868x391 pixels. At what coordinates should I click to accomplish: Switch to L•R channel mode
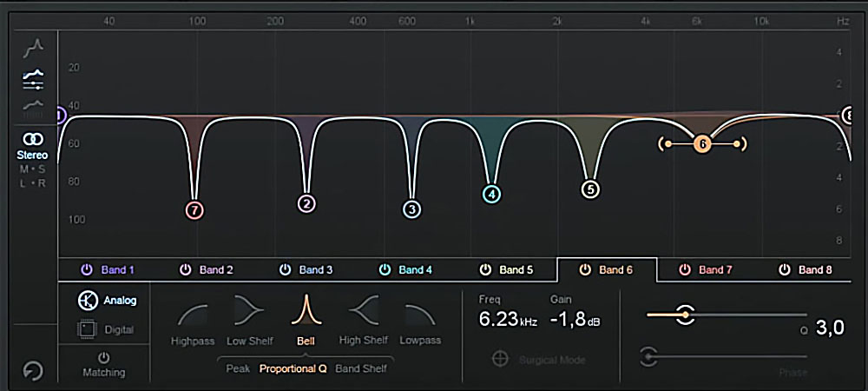[x=33, y=183]
